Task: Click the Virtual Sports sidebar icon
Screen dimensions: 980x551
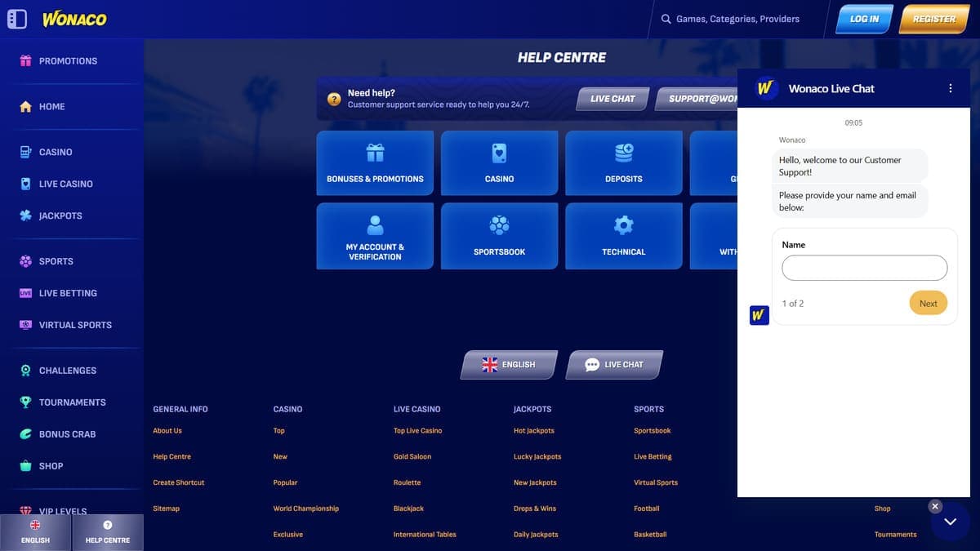Action: pyautogui.click(x=25, y=325)
